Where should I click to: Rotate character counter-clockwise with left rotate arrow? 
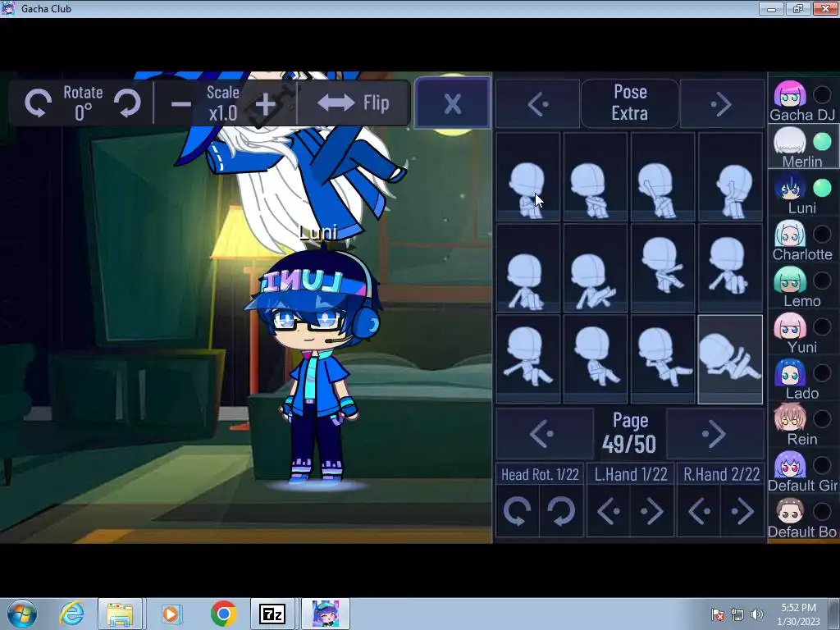pos(38,103)
